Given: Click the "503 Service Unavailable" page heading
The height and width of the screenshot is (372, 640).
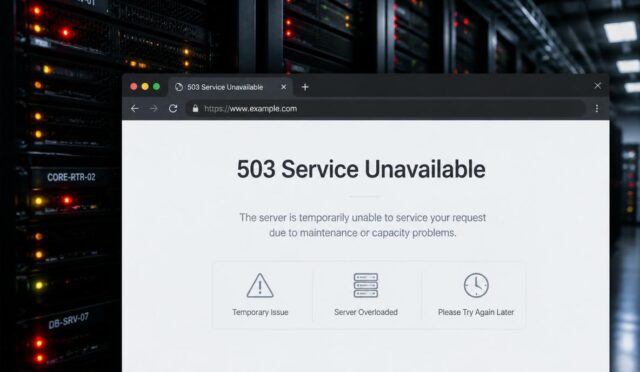Looking at the screenshot, I should (361, 169).
